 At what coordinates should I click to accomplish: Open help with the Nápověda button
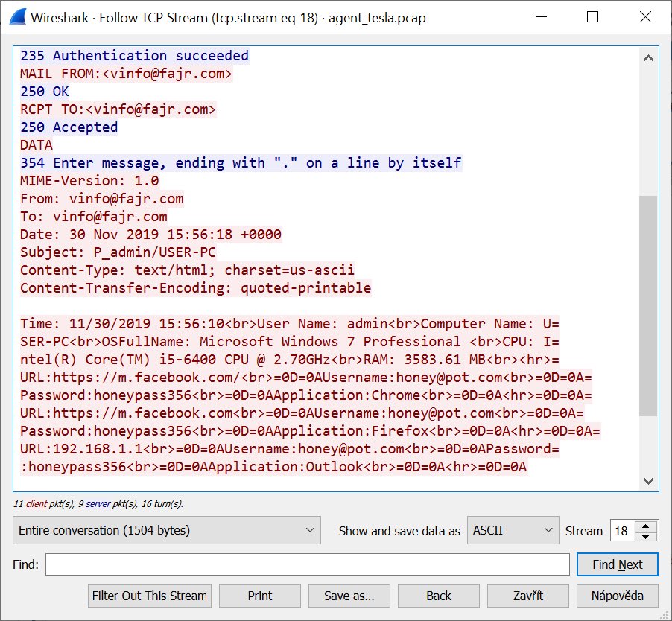tap(617, 596)
